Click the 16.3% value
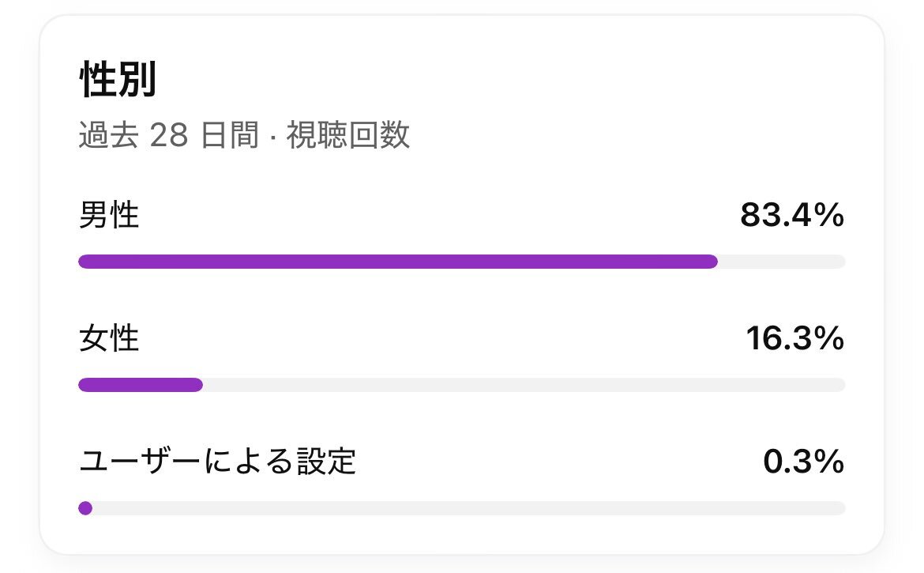924x573 pixels. pos(795,338)
